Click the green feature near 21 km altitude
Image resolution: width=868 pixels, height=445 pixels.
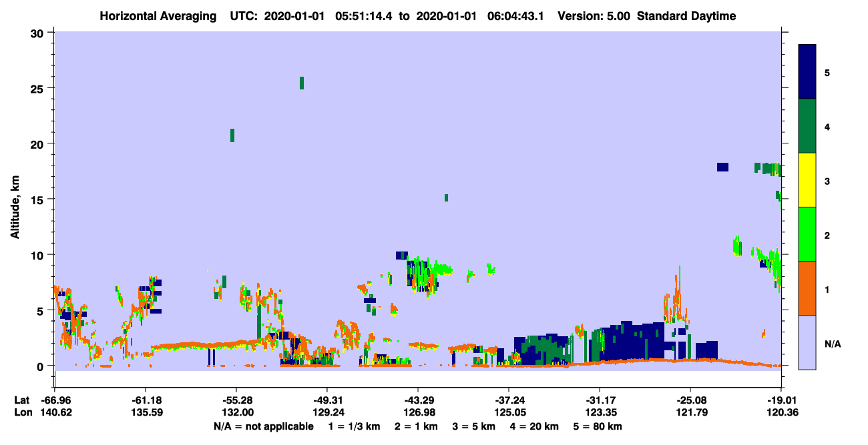click(x=232, y=135)
